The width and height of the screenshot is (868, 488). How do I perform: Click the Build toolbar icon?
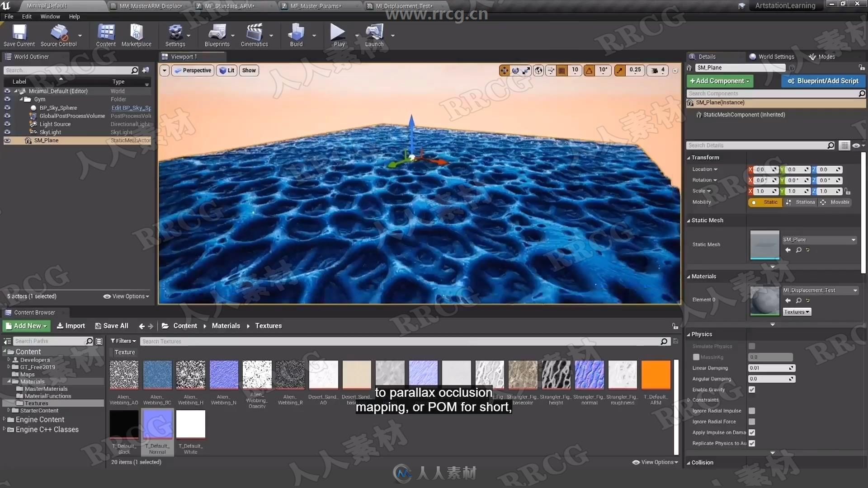point(296,35)
